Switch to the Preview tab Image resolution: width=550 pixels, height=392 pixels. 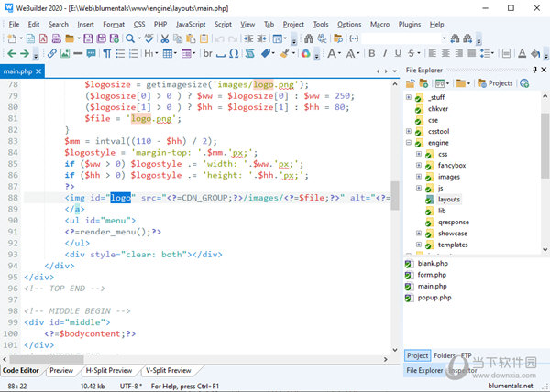click(x=61, y=370)
